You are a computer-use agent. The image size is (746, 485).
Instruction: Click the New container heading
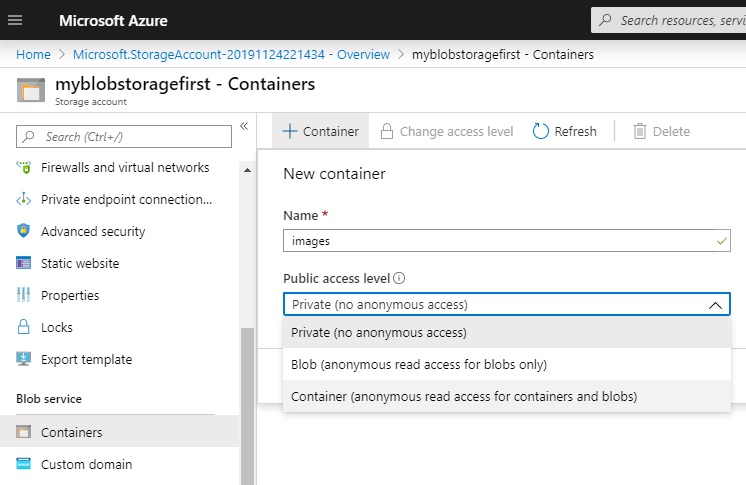tap(334, 174)
